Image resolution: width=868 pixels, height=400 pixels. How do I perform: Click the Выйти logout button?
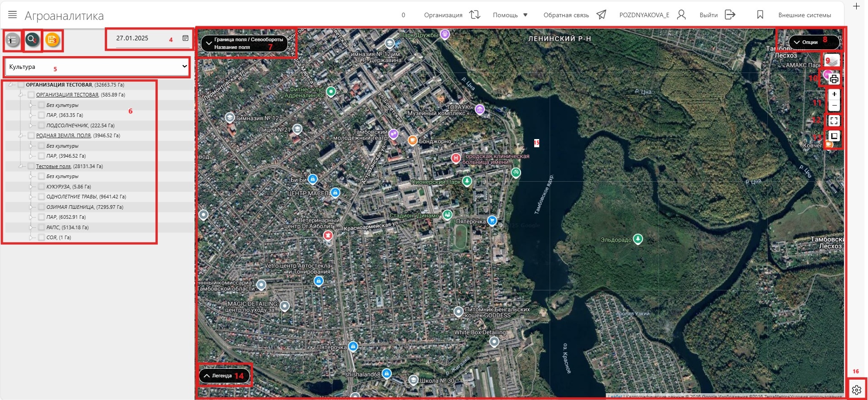coord(717,15)
